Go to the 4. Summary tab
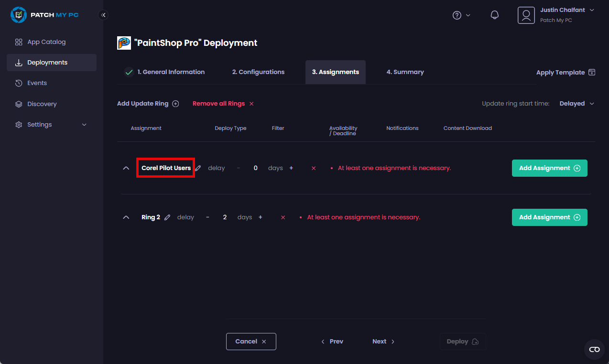The image size is (609, 364). click(405, 72)
